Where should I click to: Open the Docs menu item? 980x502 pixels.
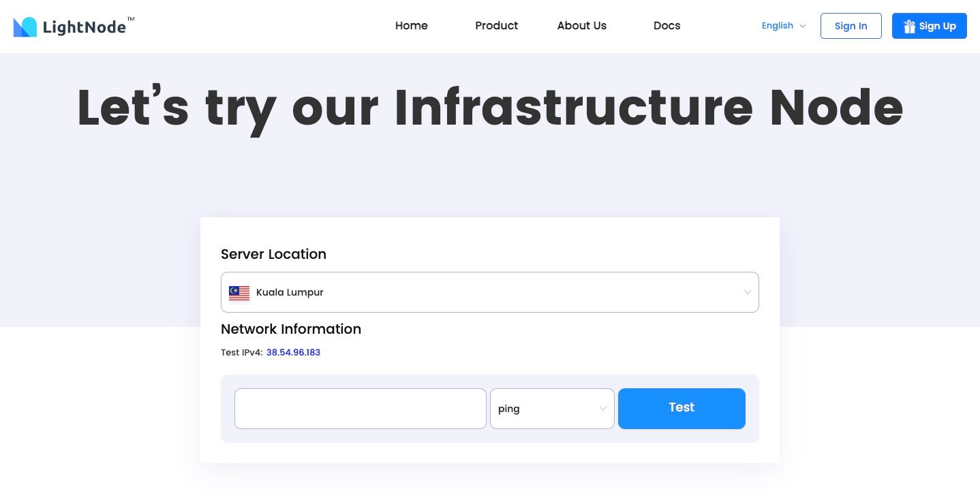pyautogui.click(x=667, y=26)
